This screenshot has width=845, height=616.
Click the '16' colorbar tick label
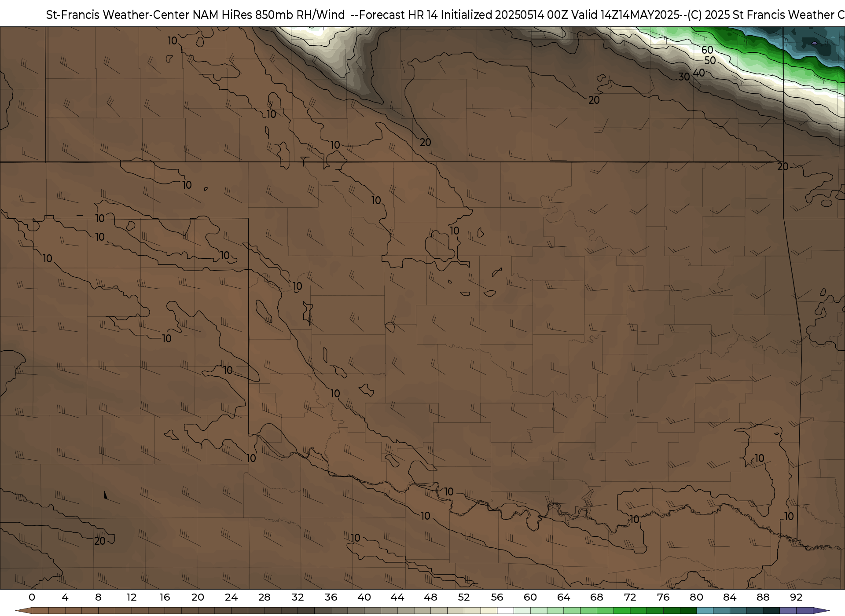pos(165,597)
